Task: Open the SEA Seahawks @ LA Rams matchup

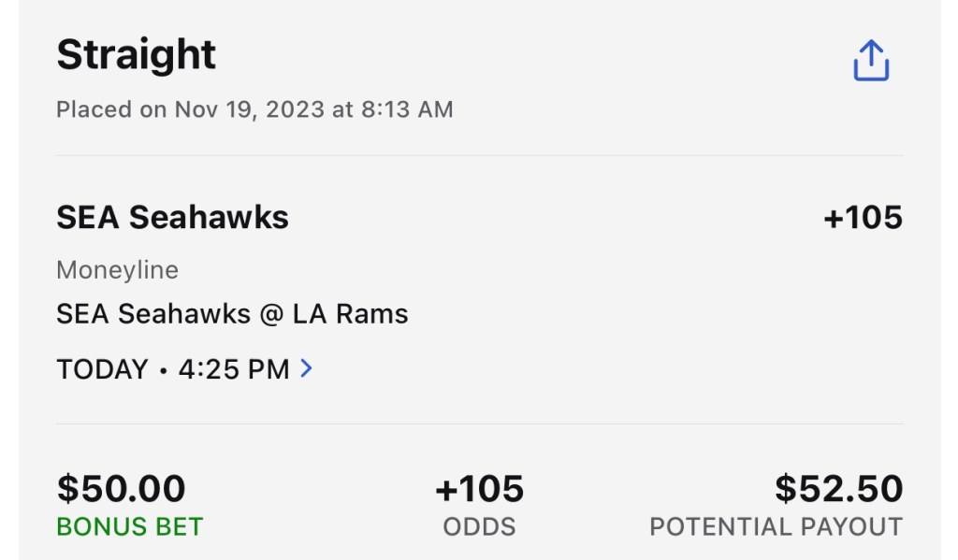Action: [x=232, y=314]
